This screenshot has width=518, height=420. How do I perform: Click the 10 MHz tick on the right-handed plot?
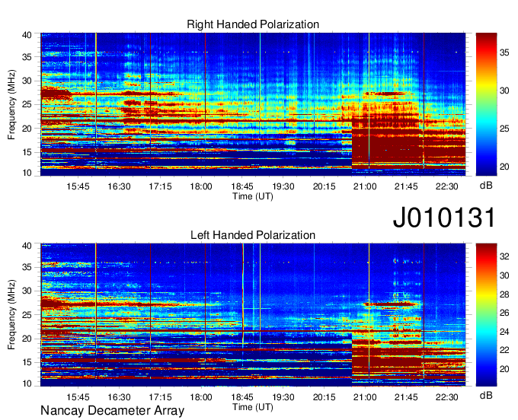point(27,173)
